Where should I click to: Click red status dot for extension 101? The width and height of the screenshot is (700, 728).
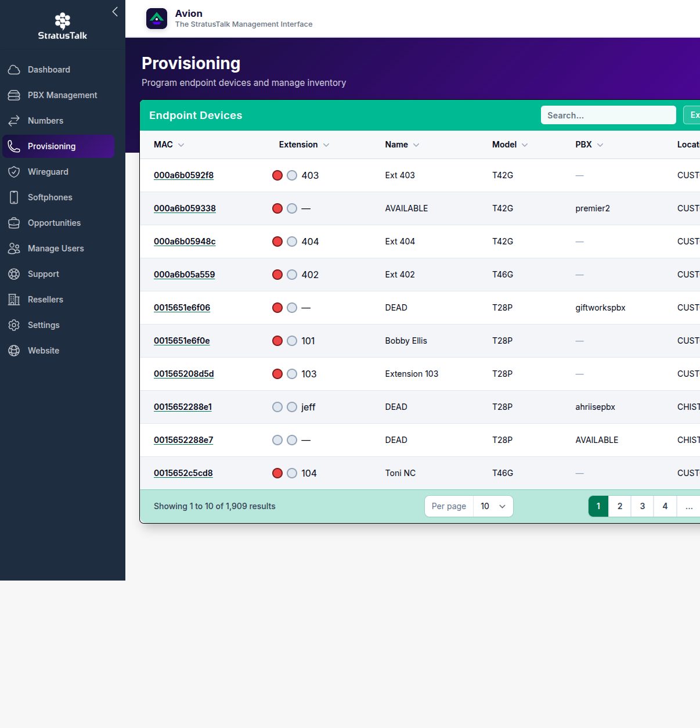pyautogui.click(x=277, y=341)
